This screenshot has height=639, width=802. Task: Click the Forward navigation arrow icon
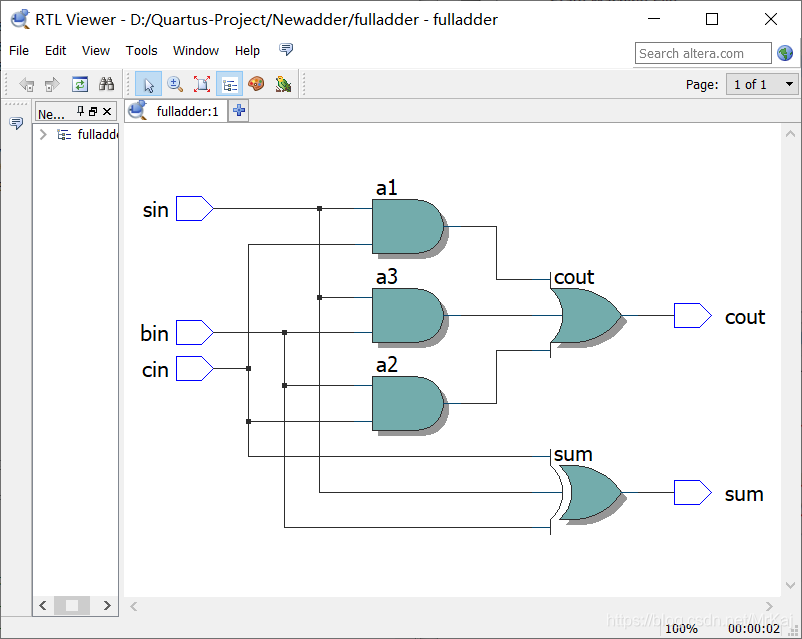click(52, 84)
